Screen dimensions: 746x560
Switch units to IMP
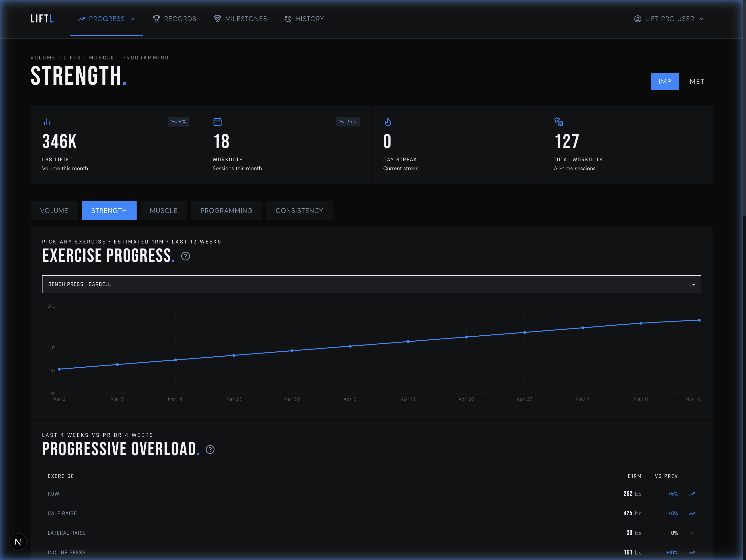coord(665,82)
